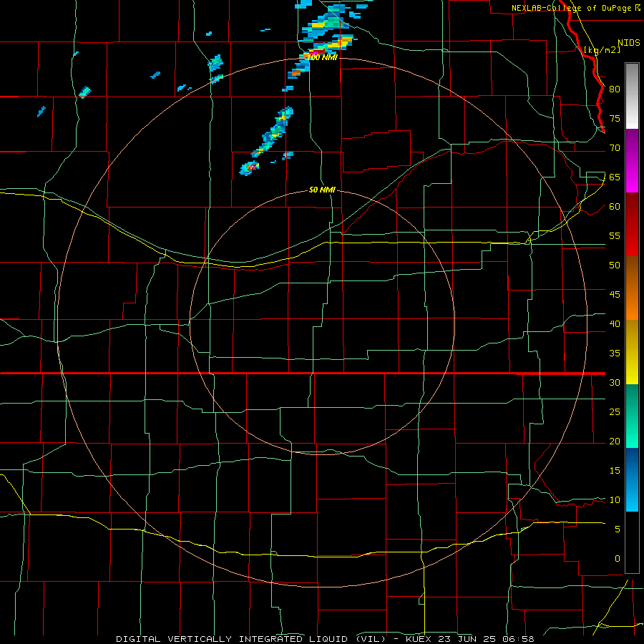
Task: Pick the black bottom segment of color bar
Action: tap(632, 542)
